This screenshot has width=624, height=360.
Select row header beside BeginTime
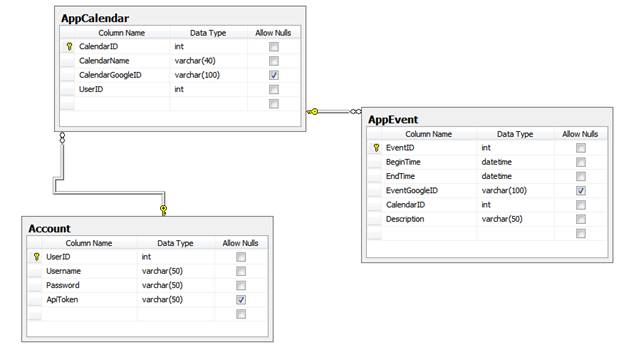pos(374,162)
